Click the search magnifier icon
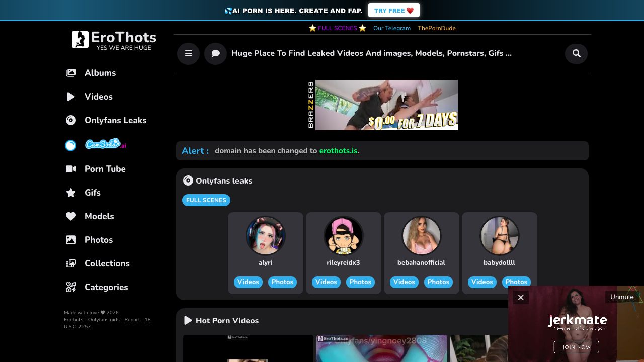The image size is (644, 362). tap(577, 53)
